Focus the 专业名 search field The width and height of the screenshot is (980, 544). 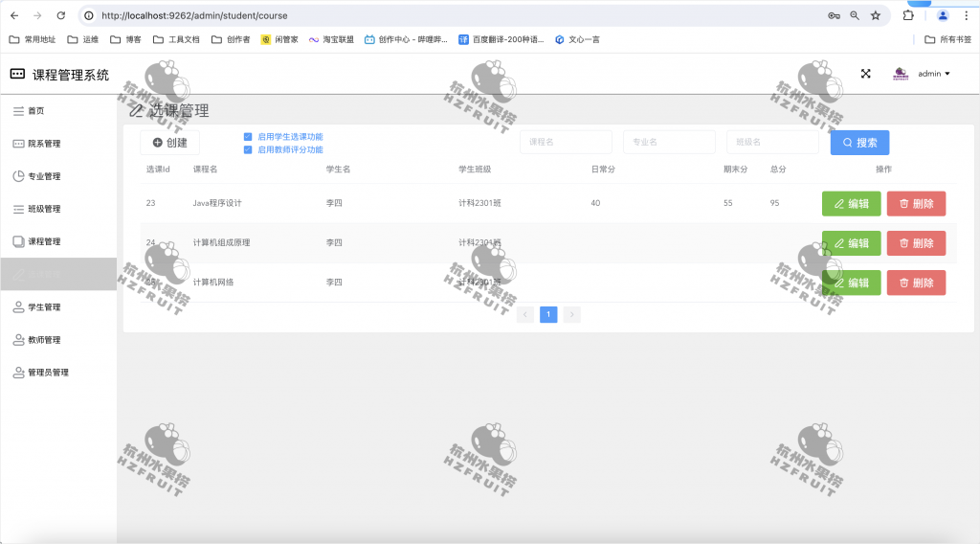click(669, 142)
